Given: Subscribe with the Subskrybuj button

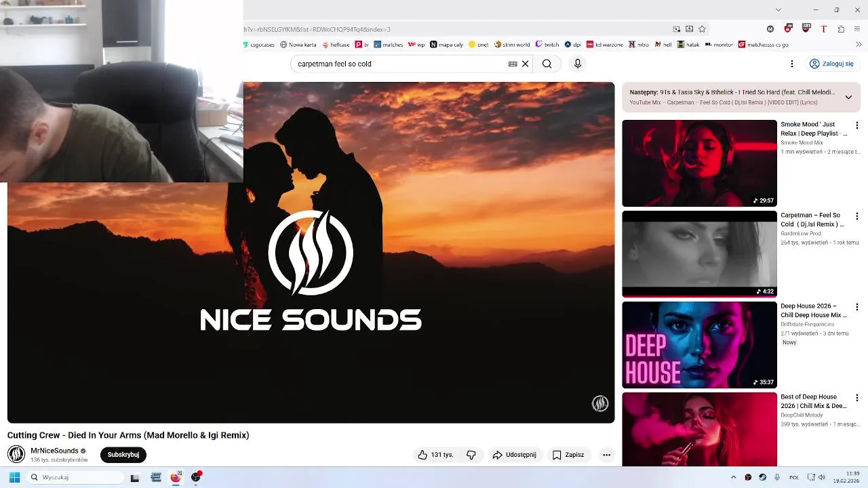Looking at the screenshot, I should [x=123, y=455].
